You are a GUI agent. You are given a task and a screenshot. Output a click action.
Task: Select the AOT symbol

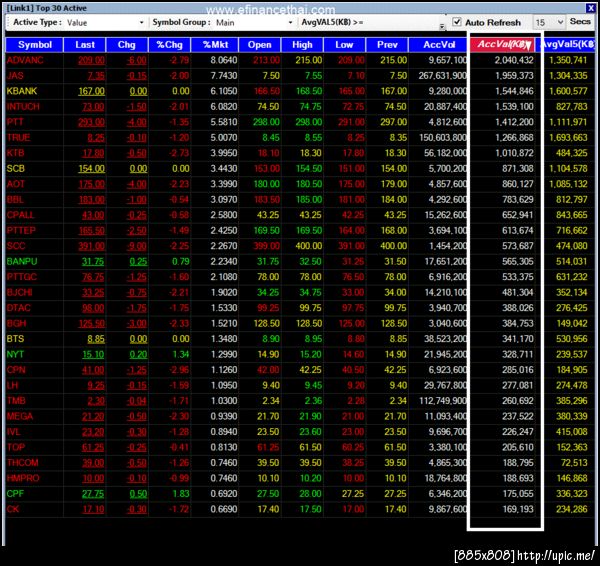pos(16,184)
